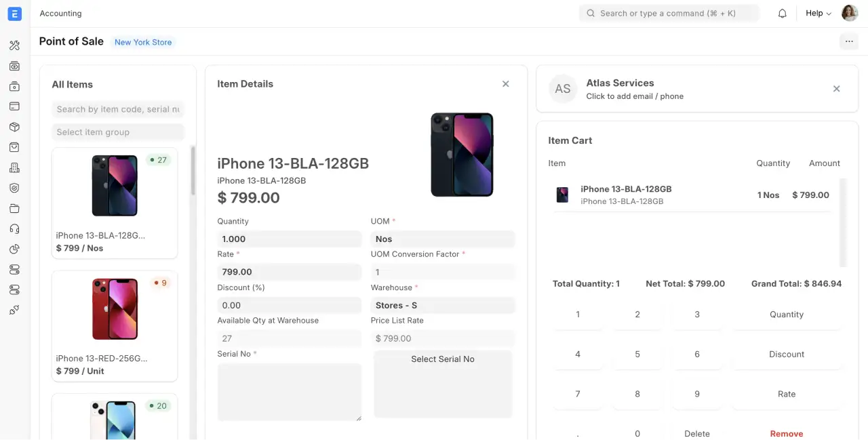
Task: Open the pie chart sidebar icon
Action: coord(15,249)
